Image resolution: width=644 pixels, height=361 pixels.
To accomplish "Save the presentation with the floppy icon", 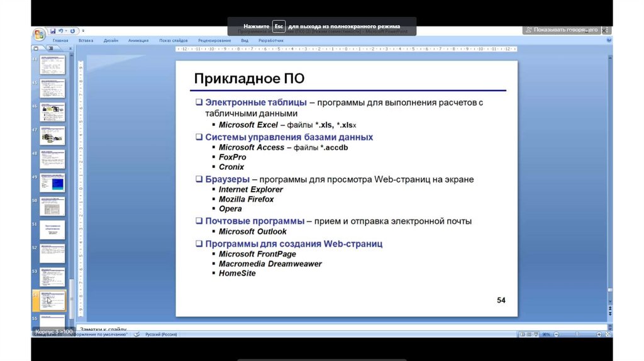I will point(53,31).
